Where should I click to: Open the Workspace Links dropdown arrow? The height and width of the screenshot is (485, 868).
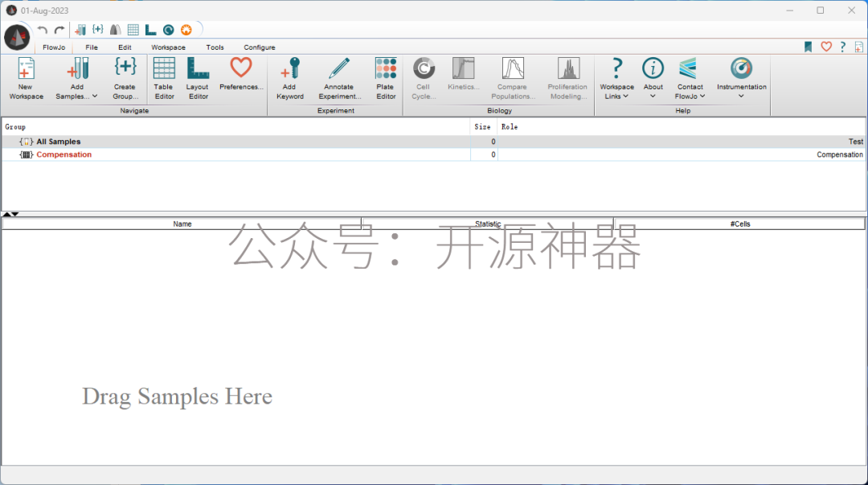(x=625, y=97)
